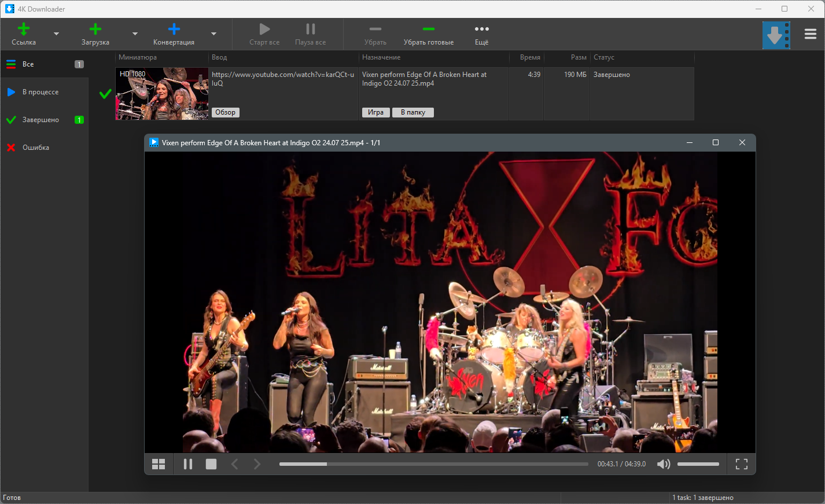
Task: Click the video seek progress bar
Action: (433, 464)
